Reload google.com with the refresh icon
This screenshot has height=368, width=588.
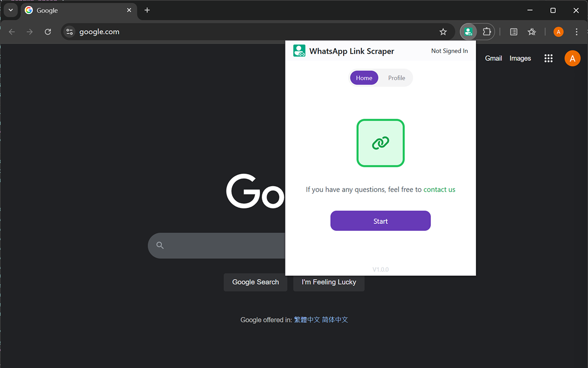tap(48, 32)
